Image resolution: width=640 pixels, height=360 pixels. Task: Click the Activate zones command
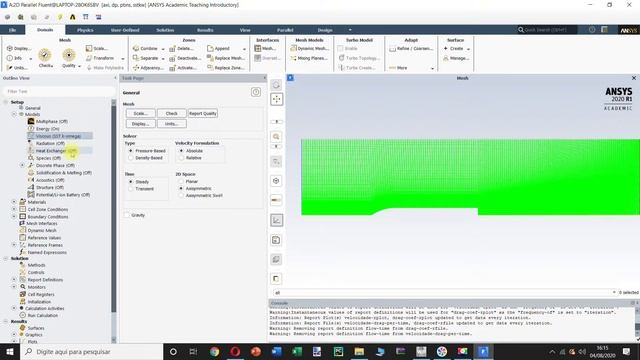tap(183, 68)
